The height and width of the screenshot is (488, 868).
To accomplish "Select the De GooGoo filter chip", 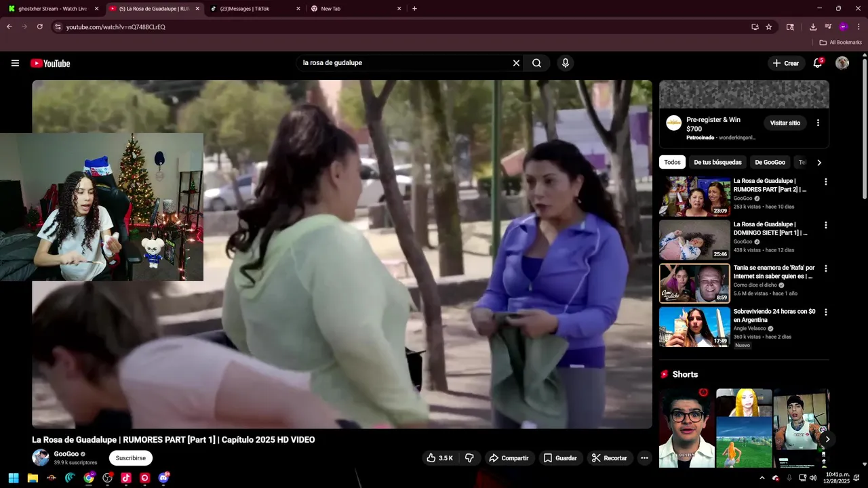I will (770, 163).
